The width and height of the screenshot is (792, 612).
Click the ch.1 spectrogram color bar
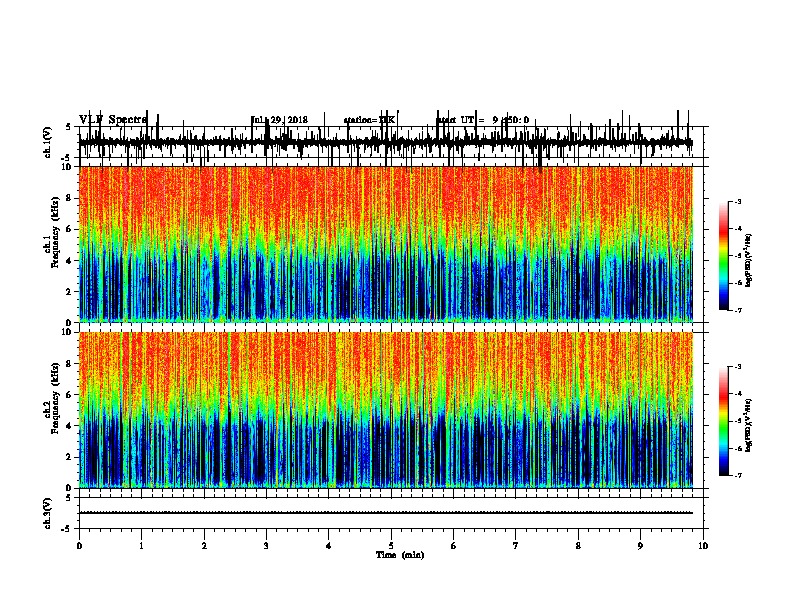click(x=724, y=255)
